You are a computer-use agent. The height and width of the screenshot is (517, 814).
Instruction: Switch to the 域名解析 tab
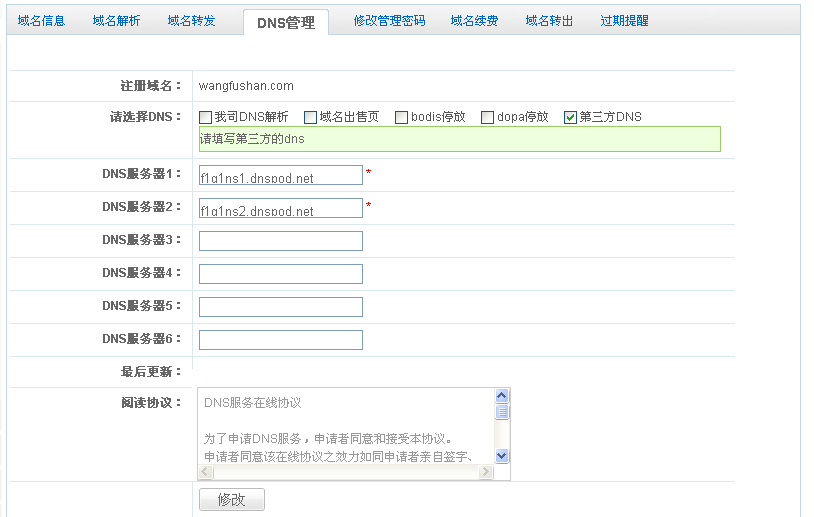(116, 20)
